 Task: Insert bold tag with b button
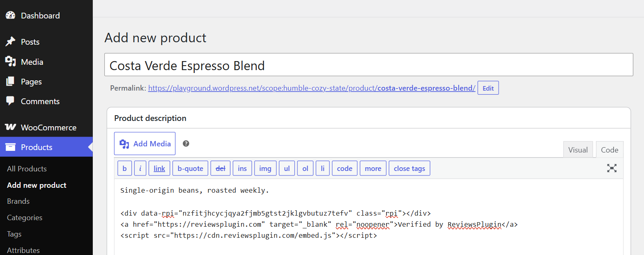point(124,168)
